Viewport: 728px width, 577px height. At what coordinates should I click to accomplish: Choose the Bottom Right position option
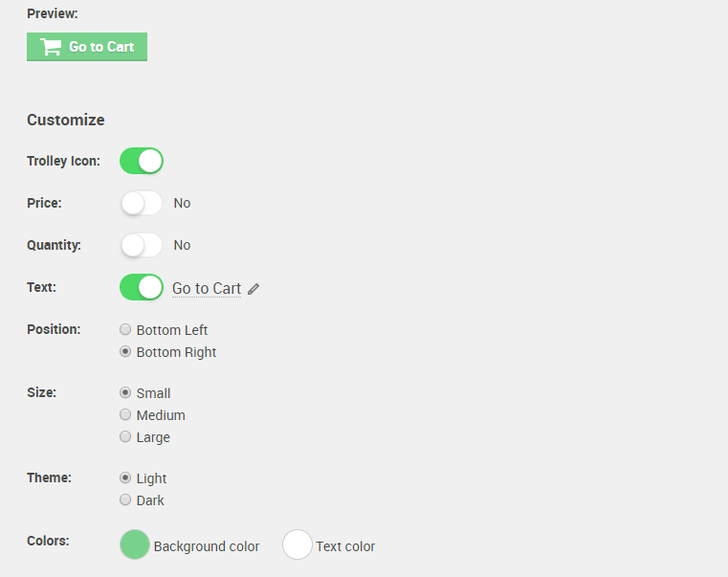125,351
